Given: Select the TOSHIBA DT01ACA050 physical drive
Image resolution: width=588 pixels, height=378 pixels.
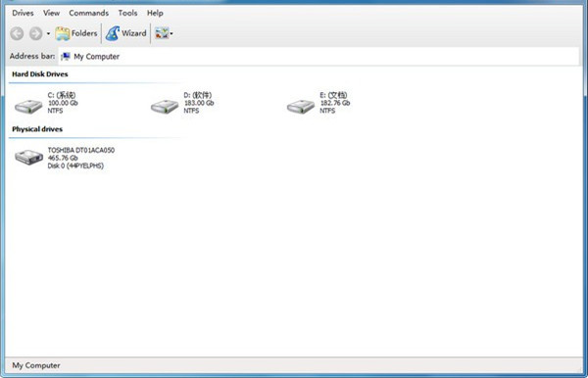Looking at the screenshot, I should tap(65, 158).
